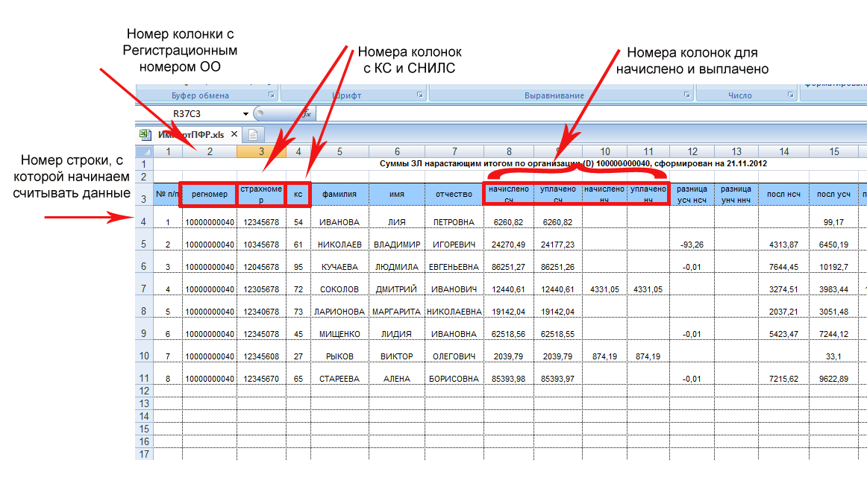This screenshot has height=504, width=867.
Task: Click the formula bar input area
Action: click(x=592, y=114)
